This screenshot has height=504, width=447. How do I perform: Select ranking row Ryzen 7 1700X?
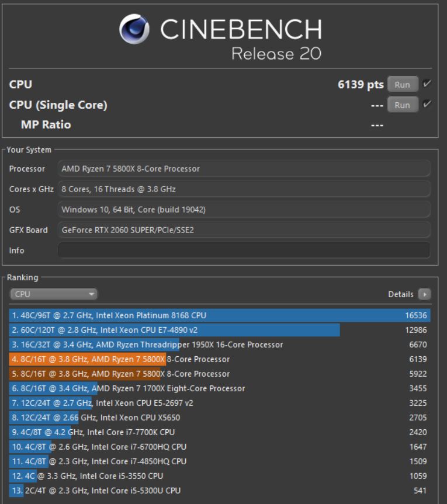coord(220,388)
